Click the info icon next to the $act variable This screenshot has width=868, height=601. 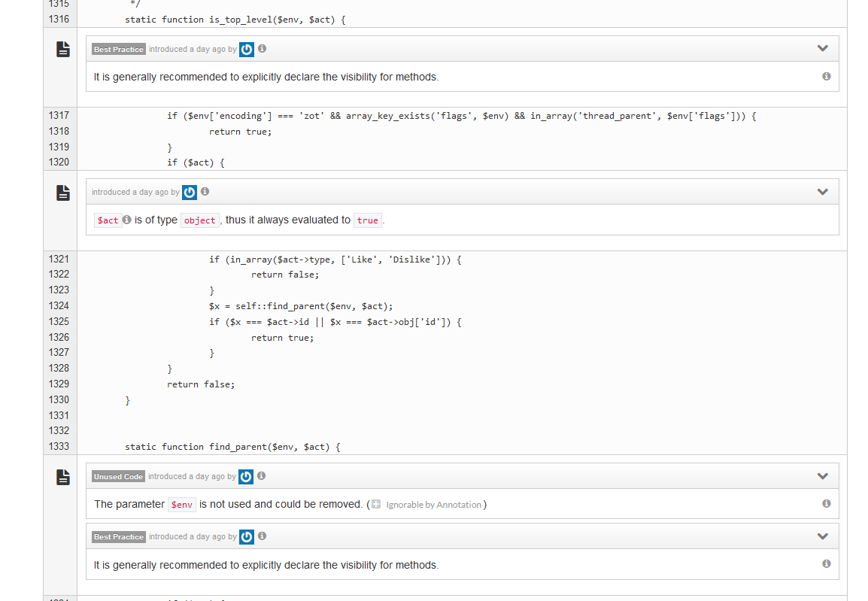tap(127, 220)
